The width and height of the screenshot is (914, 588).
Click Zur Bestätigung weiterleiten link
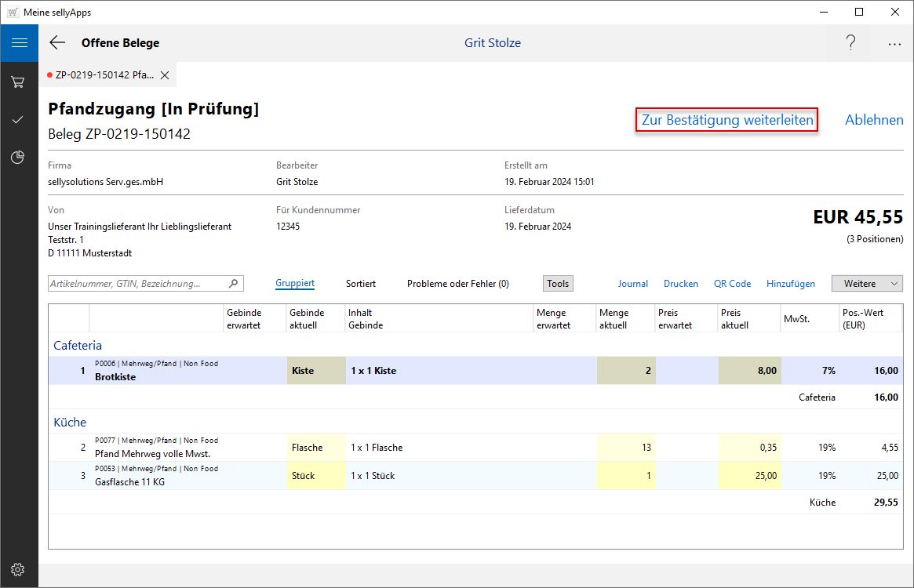click(x=727, y=120)
